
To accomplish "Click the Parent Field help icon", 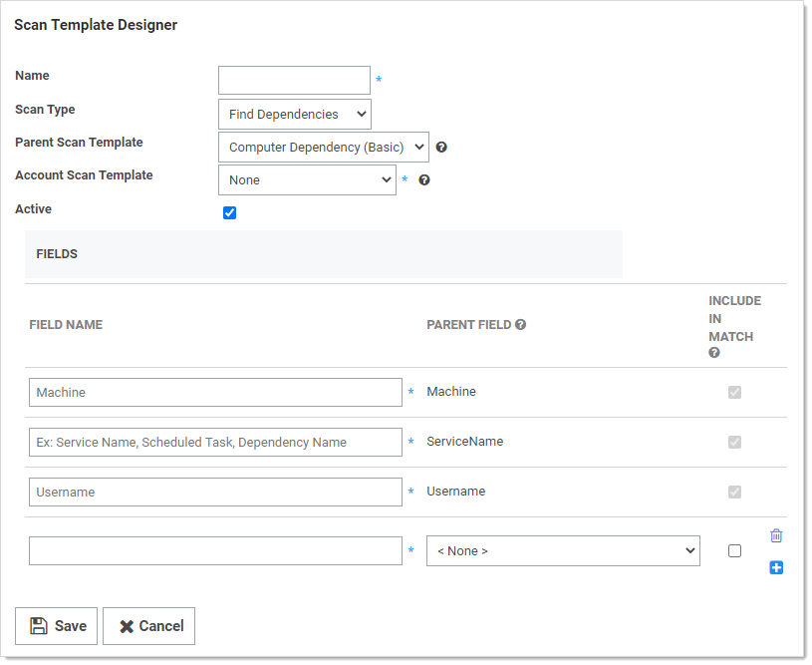I will pos(520,325).
